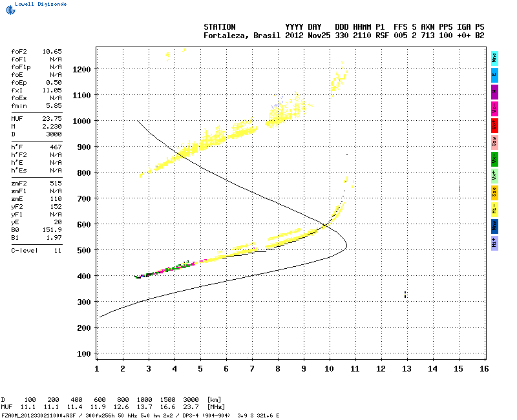Screen dimensions: 517x420
Task: Click the [km] unit label
Action: tap(214, 400)
